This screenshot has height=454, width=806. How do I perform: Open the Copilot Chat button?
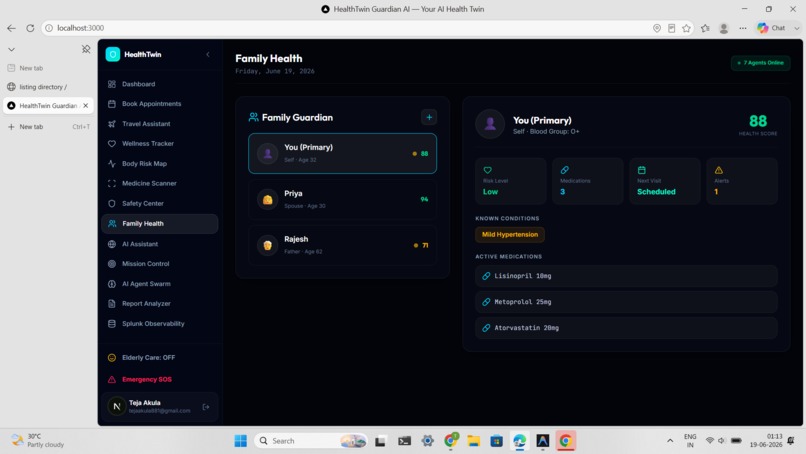[x=772, y=28]
